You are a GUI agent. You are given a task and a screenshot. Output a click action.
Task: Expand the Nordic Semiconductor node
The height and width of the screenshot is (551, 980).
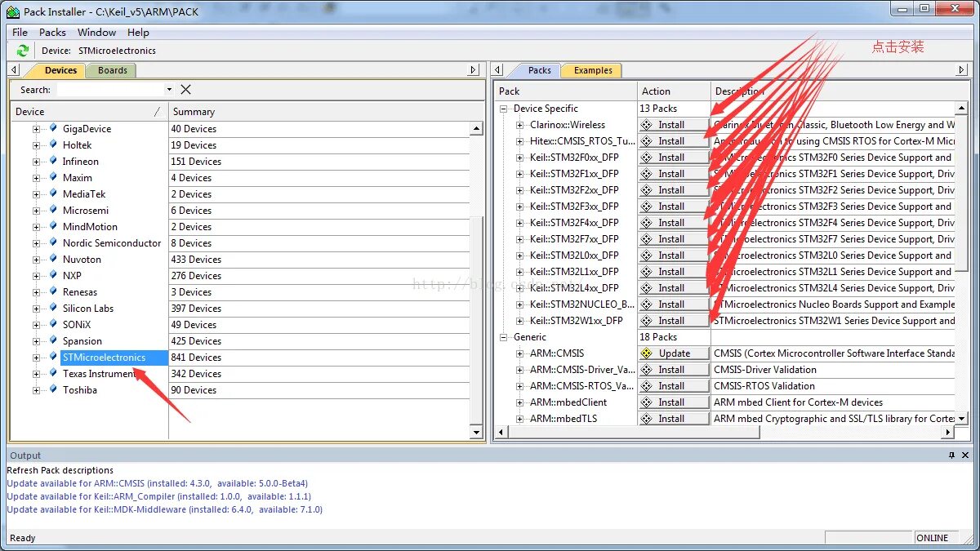tap(36, 243)
